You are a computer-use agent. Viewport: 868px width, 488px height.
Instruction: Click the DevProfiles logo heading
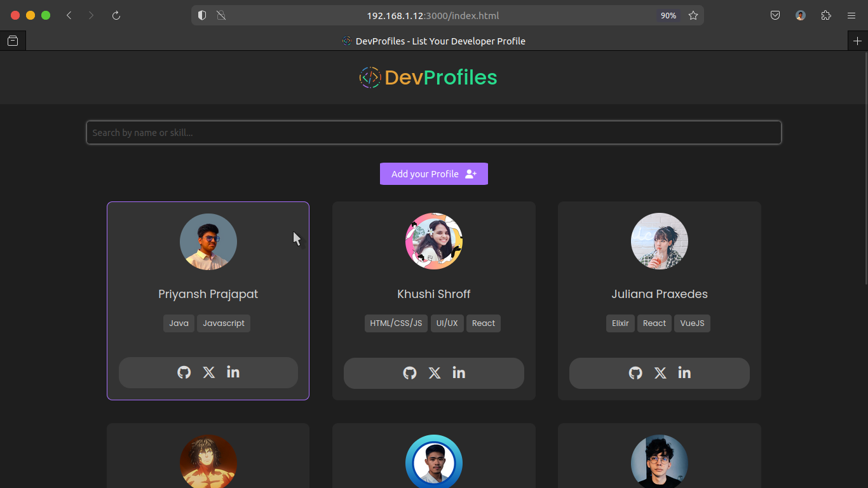428,78
